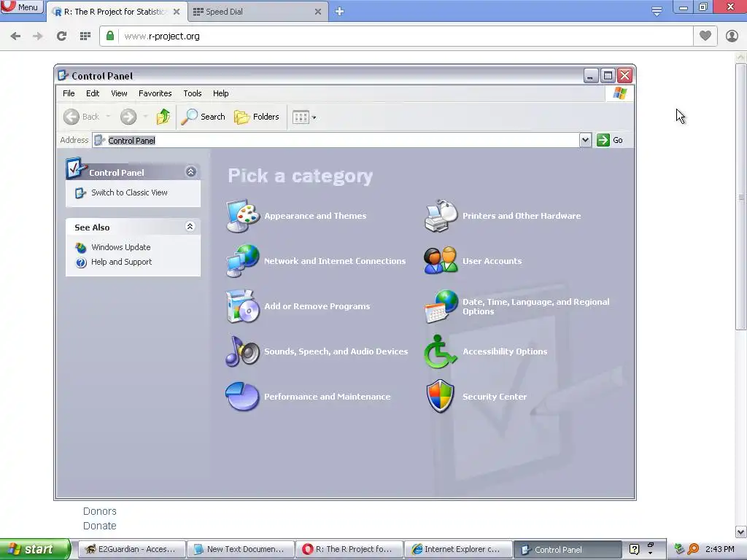Open Forward button history dropdown
Image resolution: width=747 pixels, height=560 pixels.
coord(145,117)
